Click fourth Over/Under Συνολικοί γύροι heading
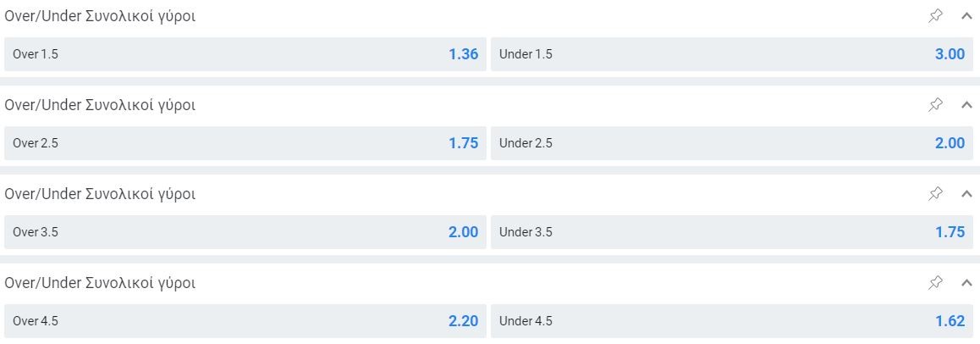 click(x=100, y=283)
